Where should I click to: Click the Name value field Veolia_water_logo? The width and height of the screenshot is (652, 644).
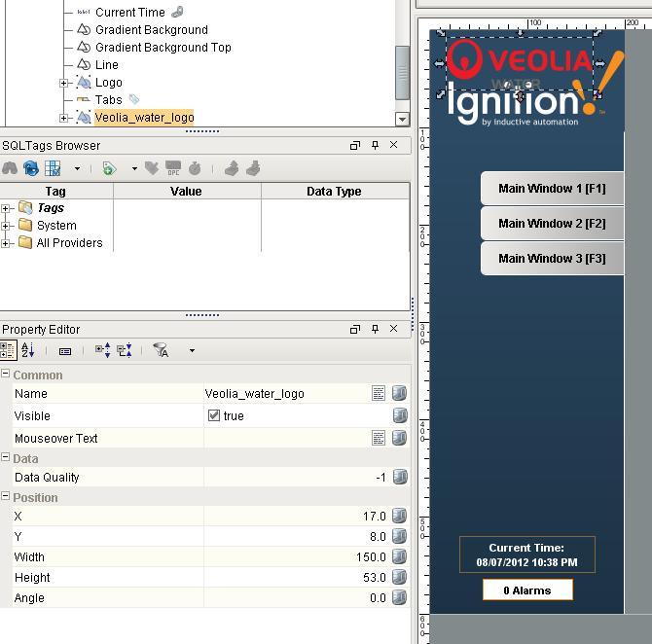click(x=287, y=393)
